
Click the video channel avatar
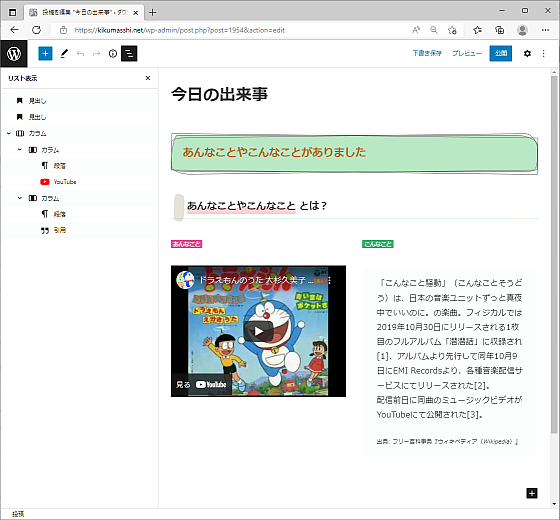185,280
